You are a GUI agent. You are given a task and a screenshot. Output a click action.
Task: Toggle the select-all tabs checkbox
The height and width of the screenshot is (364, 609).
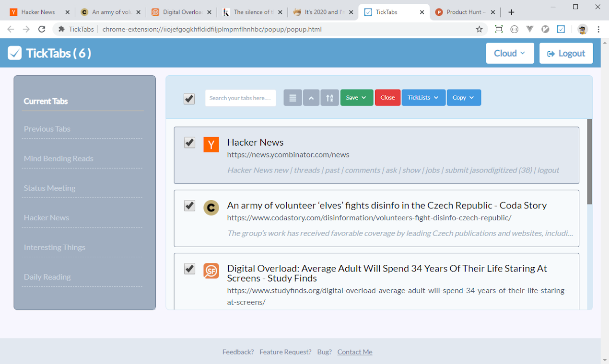click(189, 99)
